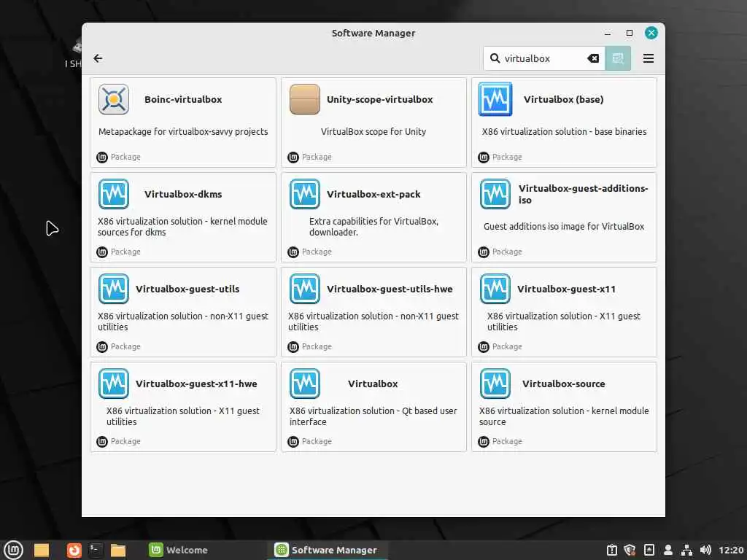Open the volume tray icon
Screen dimensions: 747x560
(x=705, y=550)
